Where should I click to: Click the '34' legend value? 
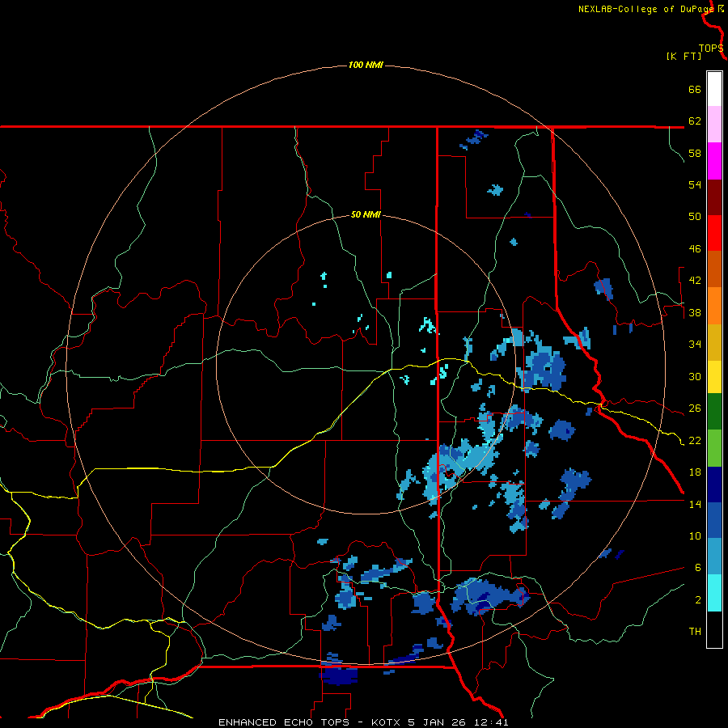[x=695, y=345]
